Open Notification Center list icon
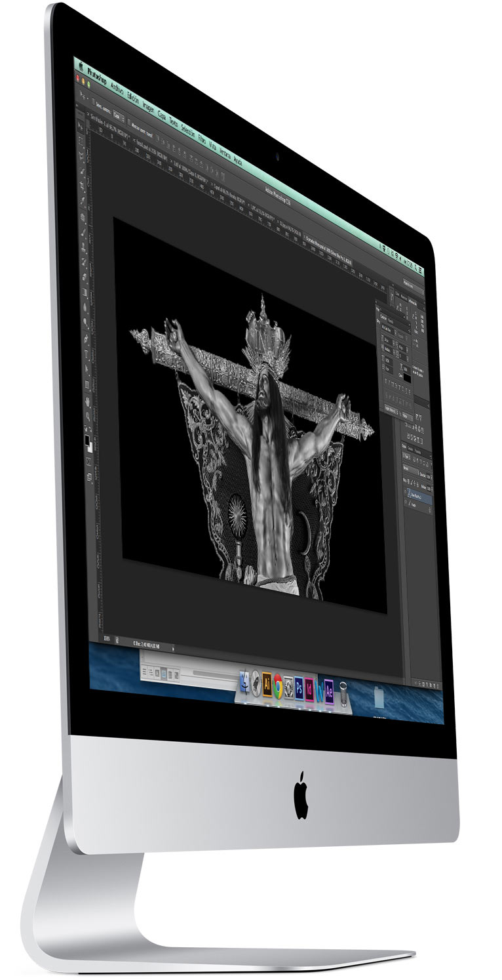 click(421, 270)
